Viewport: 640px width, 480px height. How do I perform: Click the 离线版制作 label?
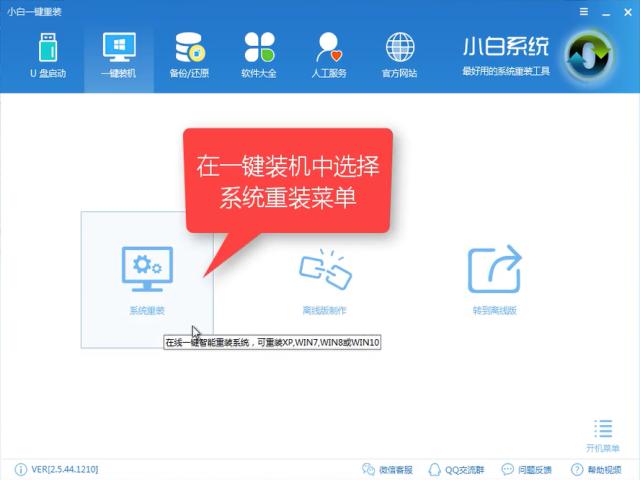(324, 311)
